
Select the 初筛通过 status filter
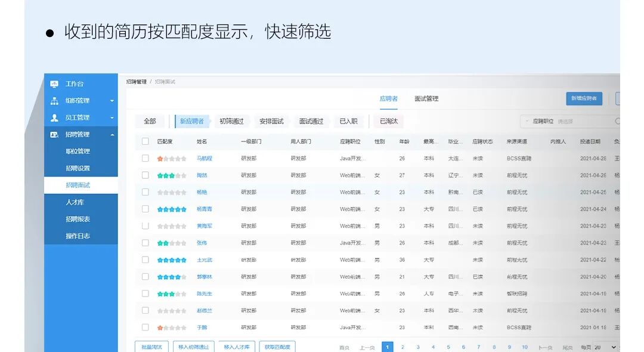click(231, 121)
